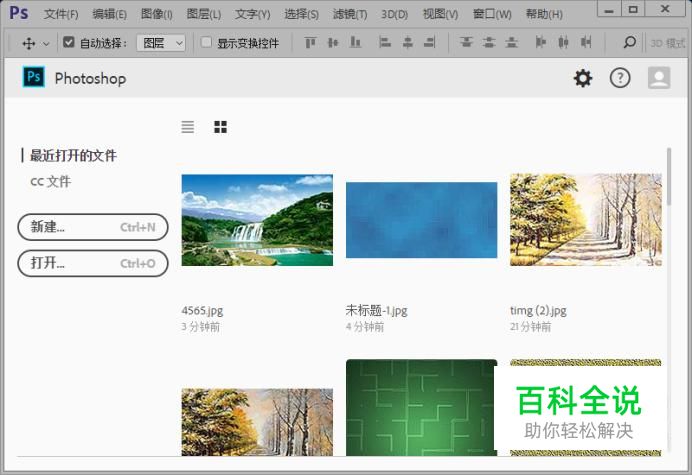Switch to grid thumbnail view
Viewport: 692px width, 475px height.
[220, 127]
